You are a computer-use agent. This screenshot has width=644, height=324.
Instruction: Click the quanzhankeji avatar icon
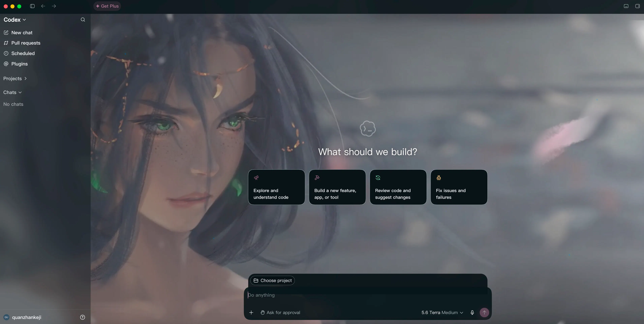6,317
